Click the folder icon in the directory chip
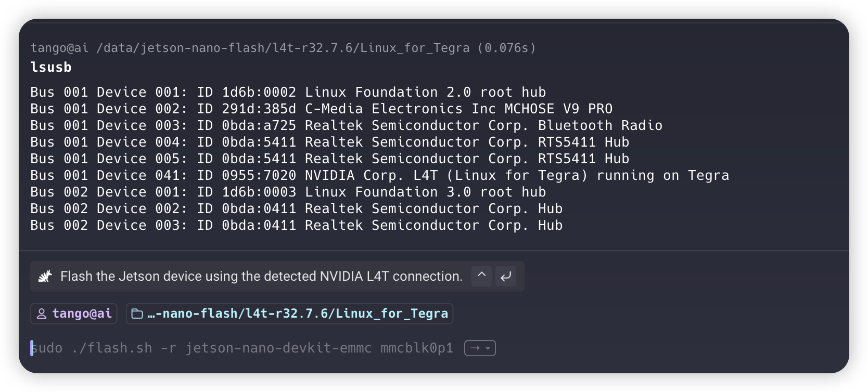The width and height of the screenshot is (868, 392). tap(137, 313)
